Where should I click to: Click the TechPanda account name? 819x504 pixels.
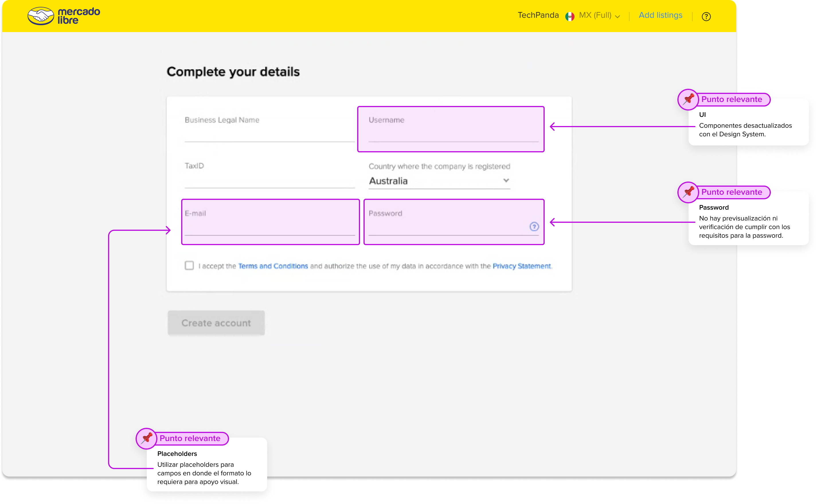(x=538, y=15)
